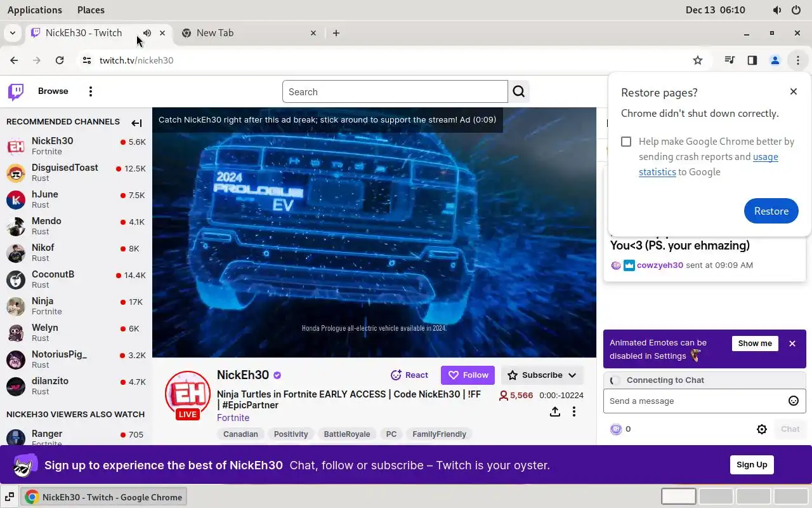812x508 pixels.
Task: Select hJune channel avatar in sidebar
Action: pos(16,199)
